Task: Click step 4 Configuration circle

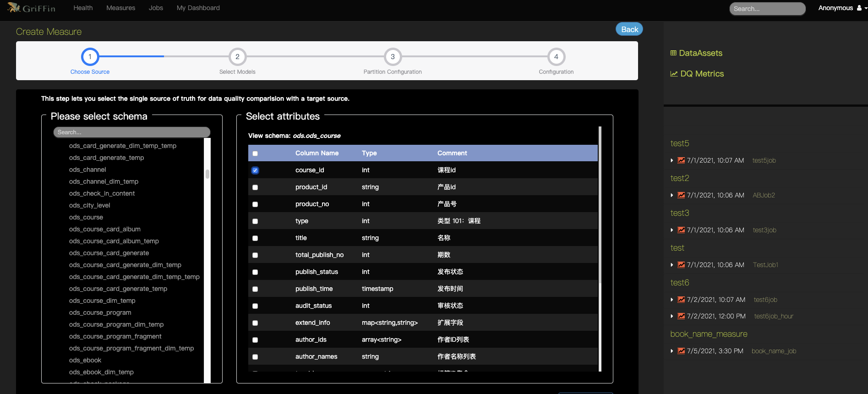Action: 556,57
